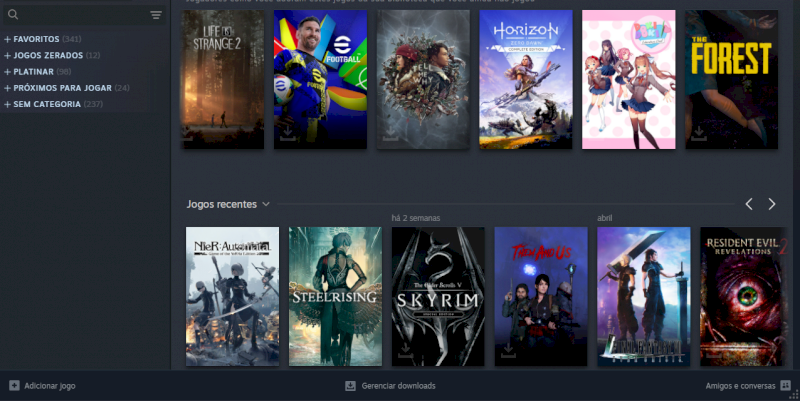The image size is (800, 401).
Task: Click the search magnifier icon
Action: (x=13, y=15)
